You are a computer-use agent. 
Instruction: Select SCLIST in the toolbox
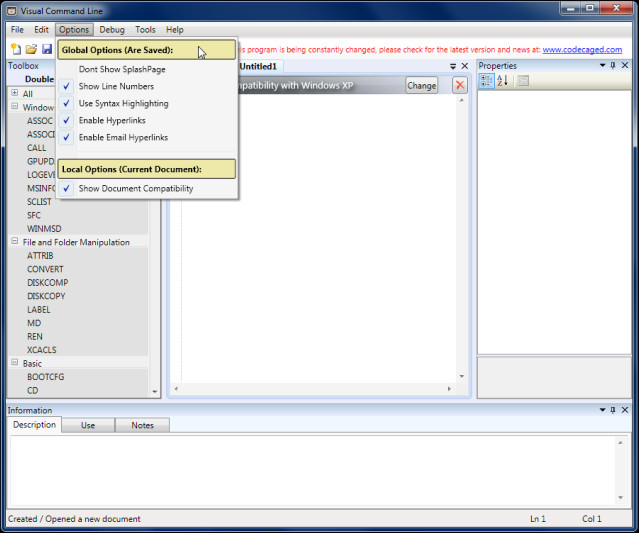click(x=39, y=202)
